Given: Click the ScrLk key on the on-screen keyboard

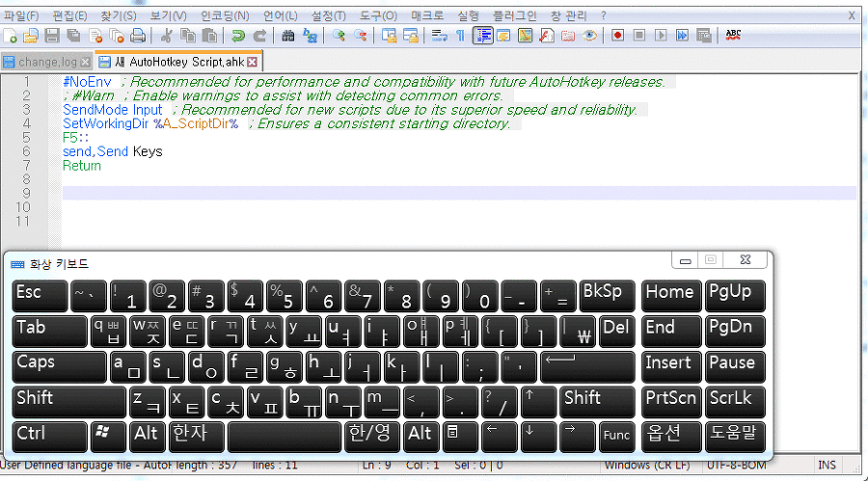Looking at the screenshot, I should tap(735, 402).
